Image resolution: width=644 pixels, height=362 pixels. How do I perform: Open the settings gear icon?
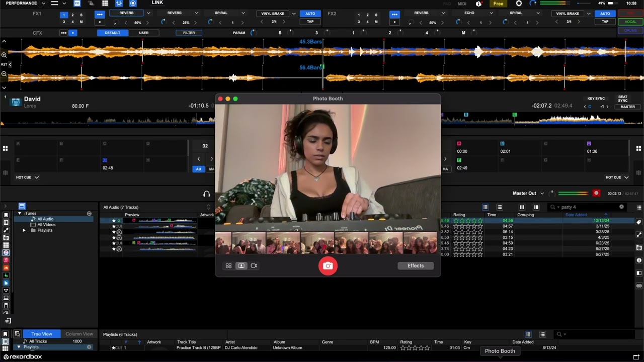coord(519,4)
